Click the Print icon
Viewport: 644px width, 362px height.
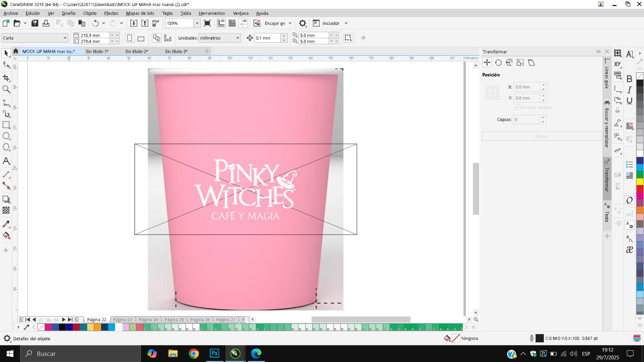[46, 23]
